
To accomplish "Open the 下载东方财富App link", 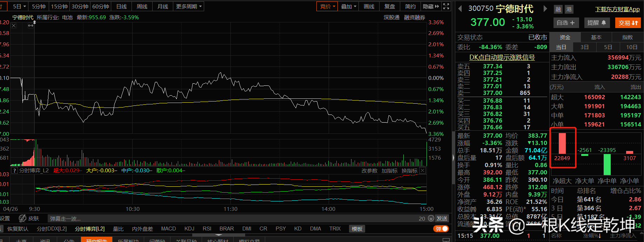I will tap(617, 9).
